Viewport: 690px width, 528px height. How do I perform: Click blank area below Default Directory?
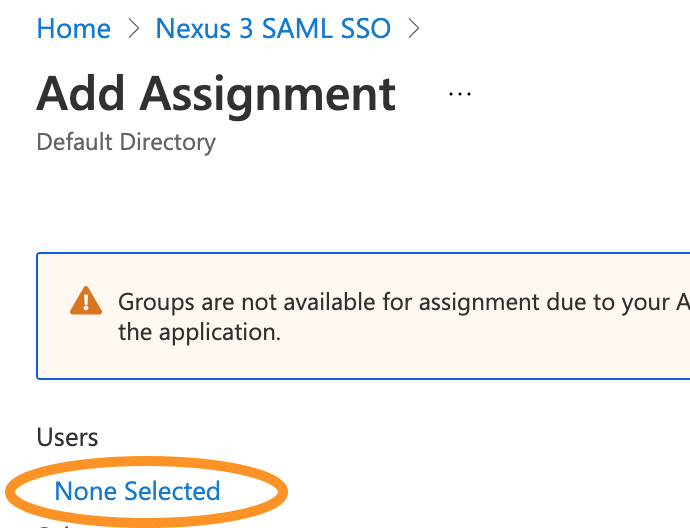click(200, 200)
